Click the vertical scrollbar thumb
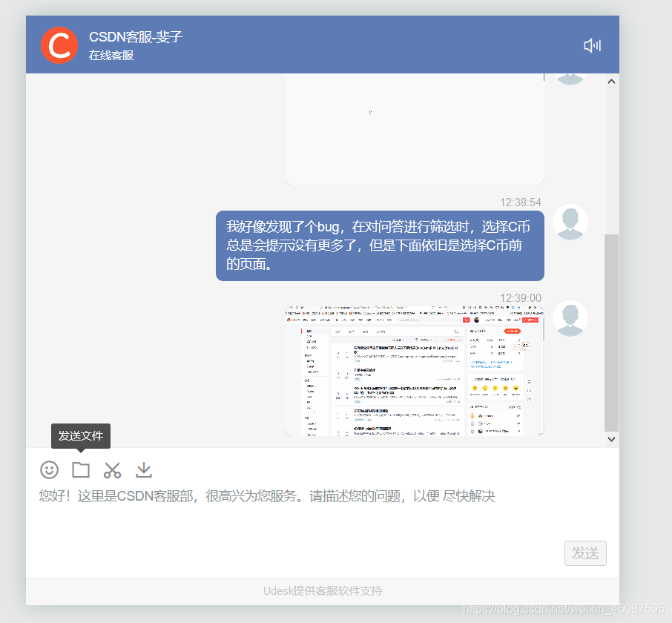 612,333
